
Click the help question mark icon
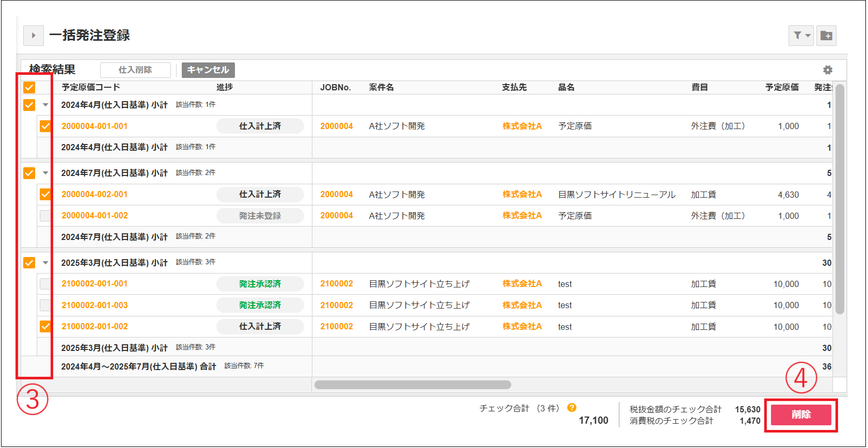click(x=572, y=408)
